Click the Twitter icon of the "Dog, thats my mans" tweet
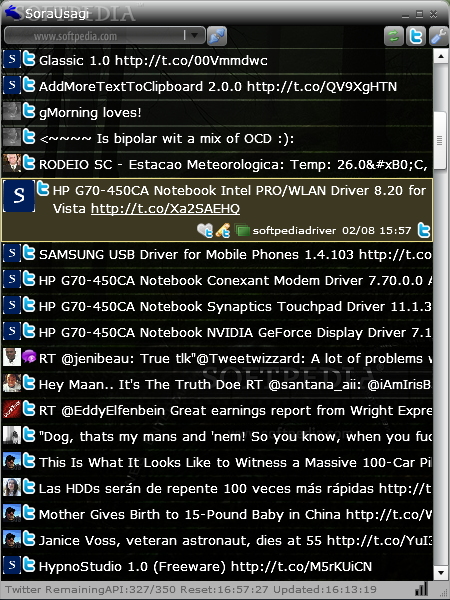The height and width of the screenshot is (600, 450). click(x=29, y=435)
